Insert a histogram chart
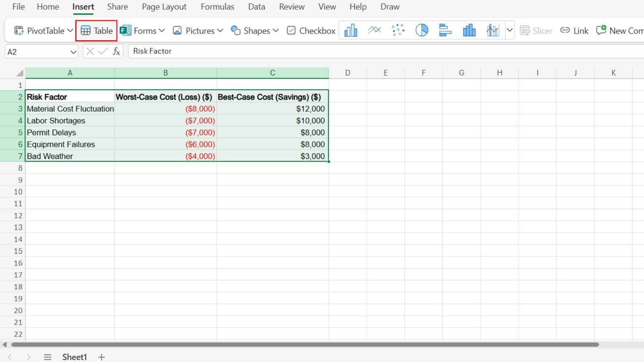 [469, 31]
